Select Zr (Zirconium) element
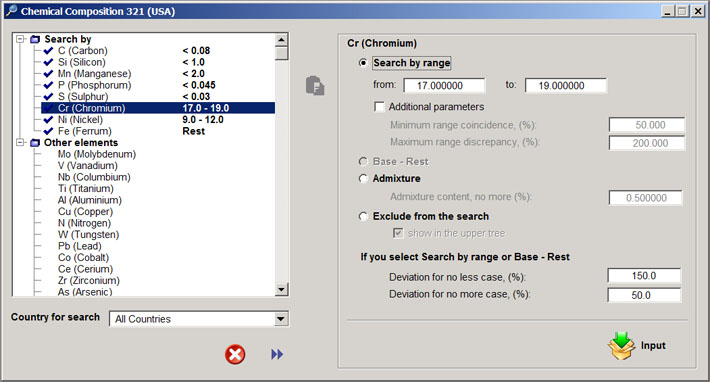The width and height of the screenshot is (710, 382). pyautogui.click(x=89, y=281)
